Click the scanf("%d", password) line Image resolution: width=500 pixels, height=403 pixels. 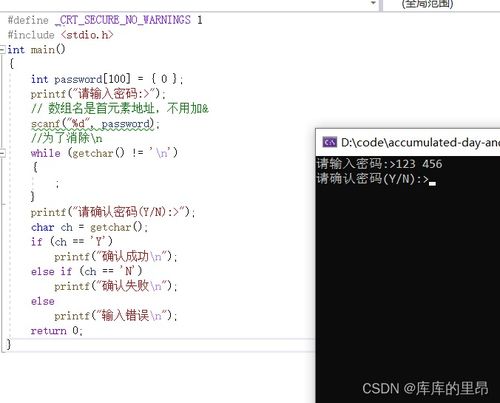[x=95, y=124]
